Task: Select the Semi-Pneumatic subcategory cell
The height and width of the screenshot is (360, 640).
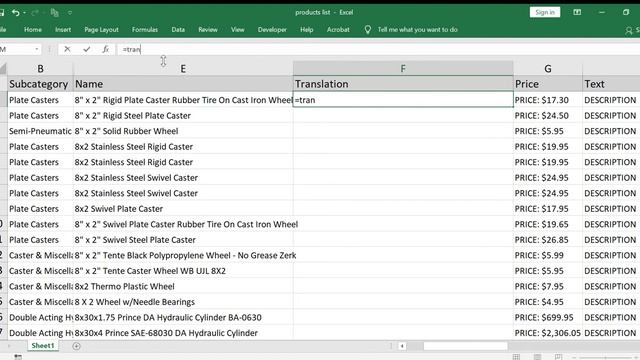Action: pyautogui.click(x=40, y=131)
